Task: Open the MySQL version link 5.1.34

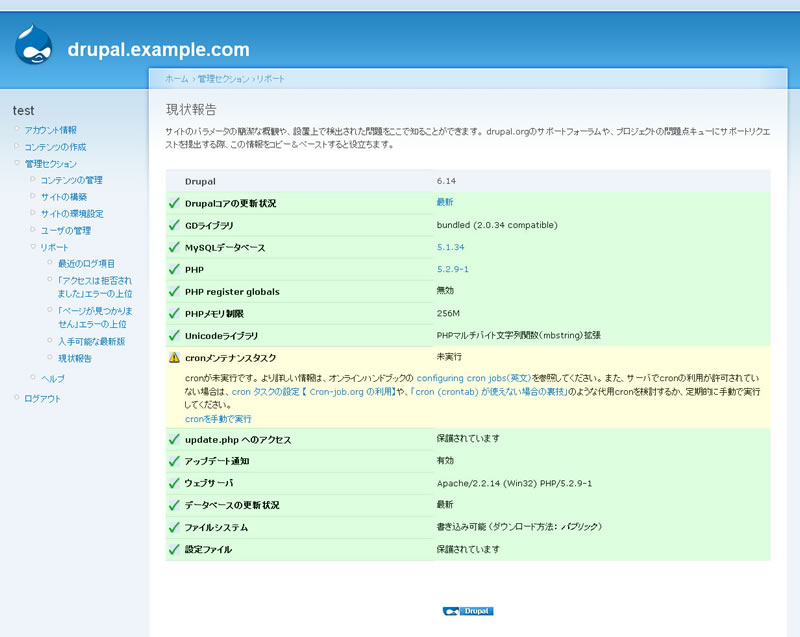Action: coord(451,247)
